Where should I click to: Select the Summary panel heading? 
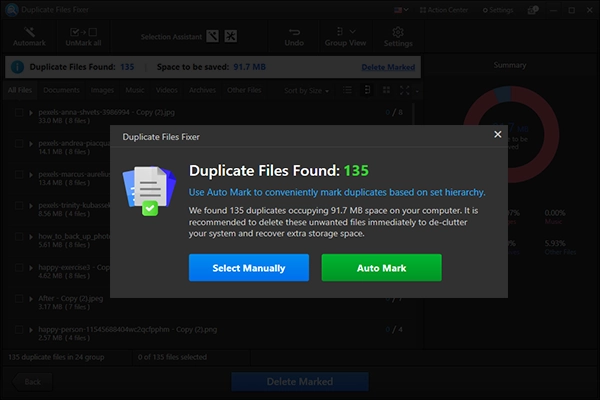[510, 65]
